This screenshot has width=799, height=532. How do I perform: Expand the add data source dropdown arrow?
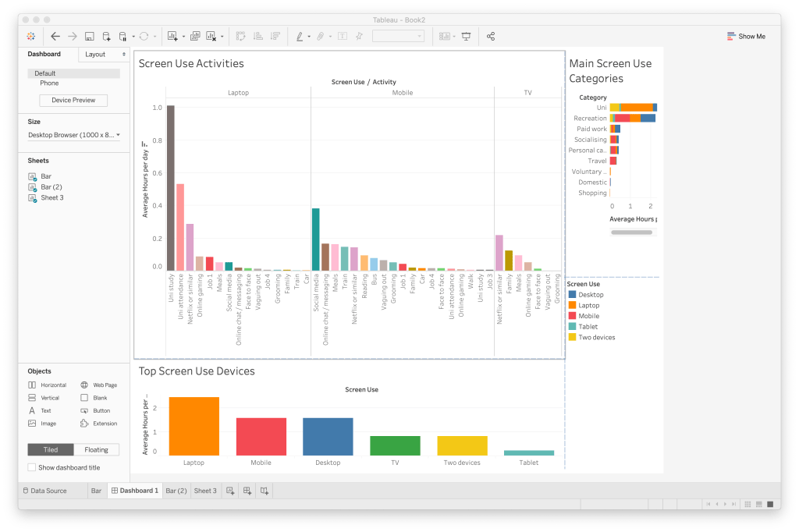click(x=132, y=36)
